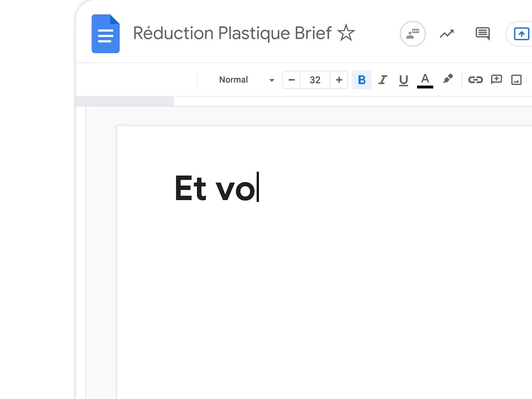Add a comment from the toolbar
The image size is (532, 399).
click(496, 79)
